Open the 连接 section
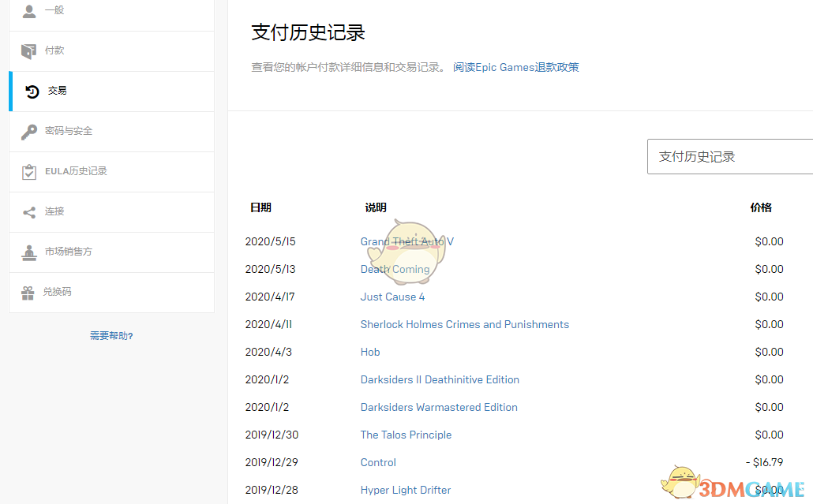Viewport: 813px width, 504px height. [111, 212]
